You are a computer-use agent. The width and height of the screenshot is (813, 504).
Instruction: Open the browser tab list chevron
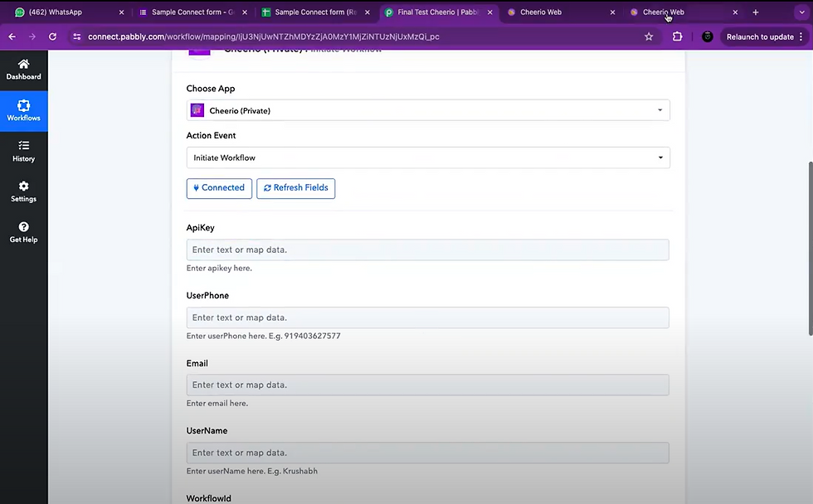pos(801,12)
